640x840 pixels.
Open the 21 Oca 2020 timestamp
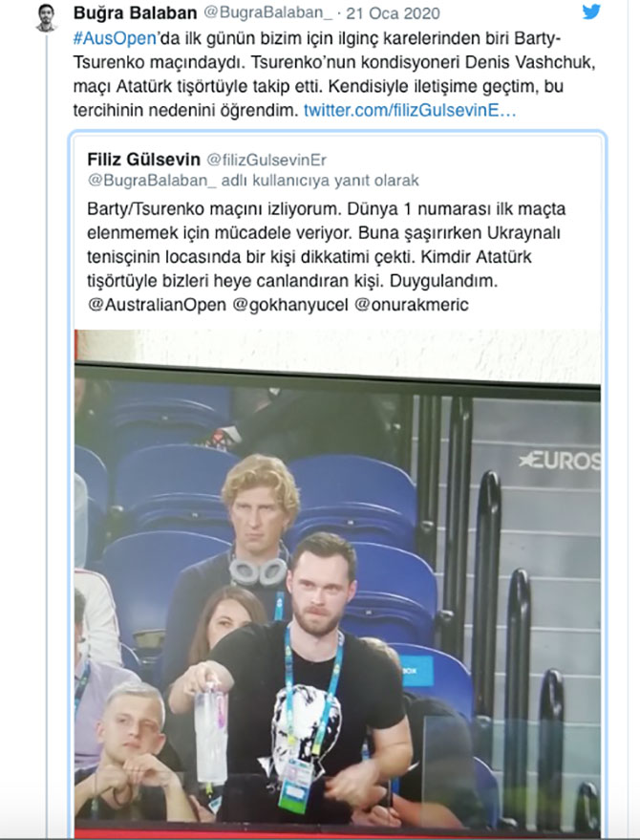[394, 13]
